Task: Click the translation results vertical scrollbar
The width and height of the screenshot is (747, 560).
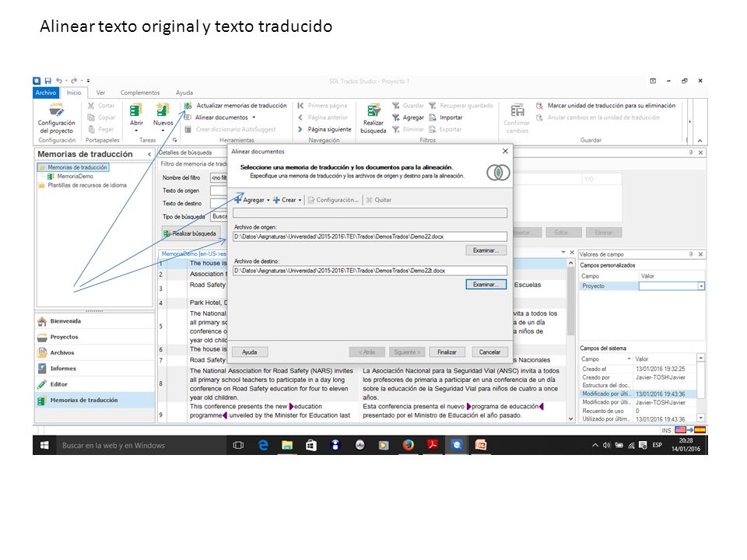Action: tap(570, 341)
